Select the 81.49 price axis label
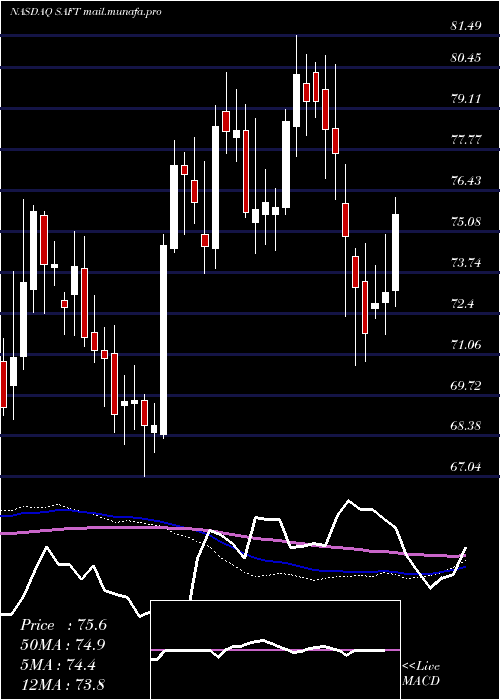The height and width of the screenshot is (700, 500). coord(466,26)
